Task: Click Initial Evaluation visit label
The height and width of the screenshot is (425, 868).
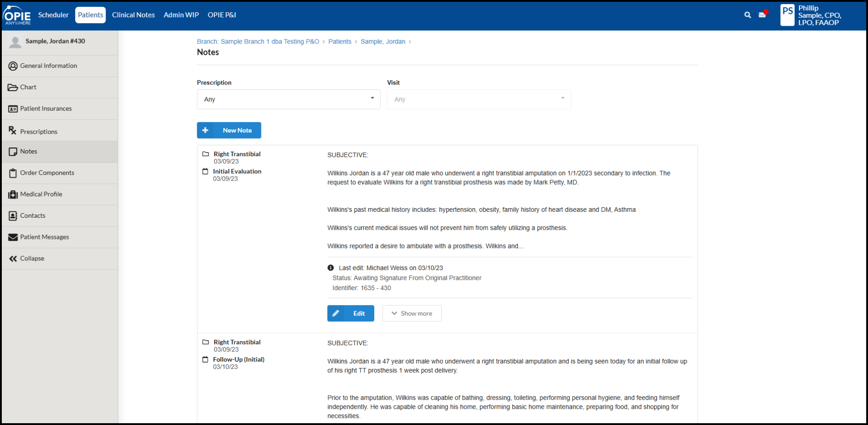Action: click(237, 172)
